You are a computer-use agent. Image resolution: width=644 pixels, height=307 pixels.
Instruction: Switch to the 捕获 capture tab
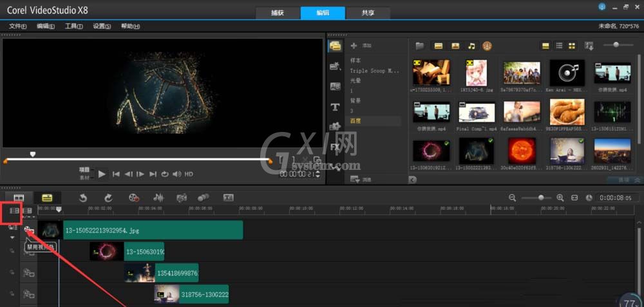278,13
